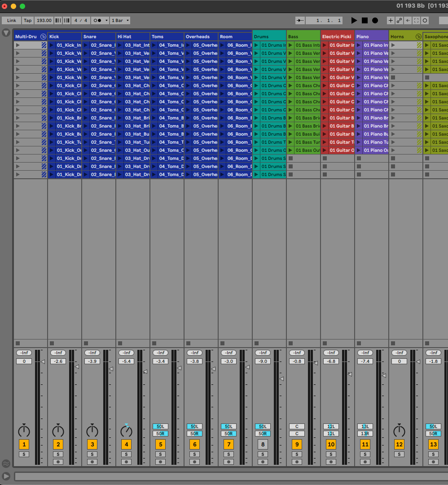The image size is (448, 485).
Task: Launch the first 02_Snare clip
Action: pyautogui.click(x=86, y=45)
